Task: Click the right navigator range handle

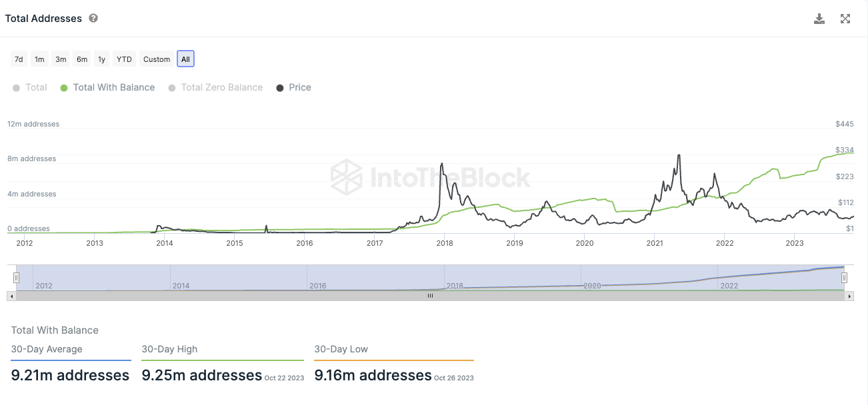Action: click(844, 278)
